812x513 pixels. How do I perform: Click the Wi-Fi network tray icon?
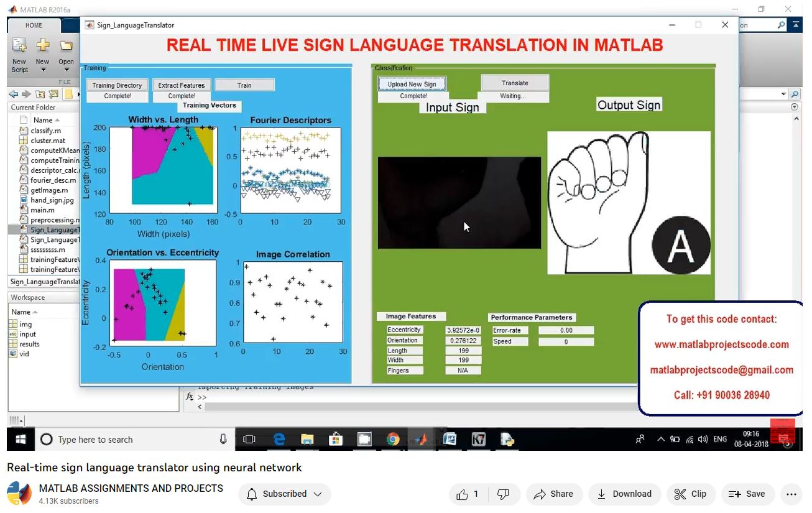[690, 440]
